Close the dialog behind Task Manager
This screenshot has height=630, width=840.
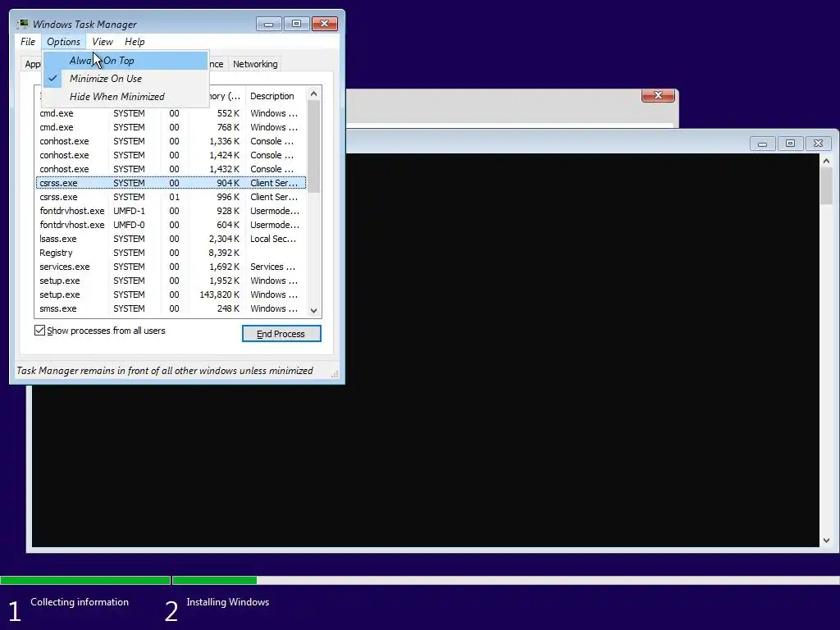tap(658, 95)
